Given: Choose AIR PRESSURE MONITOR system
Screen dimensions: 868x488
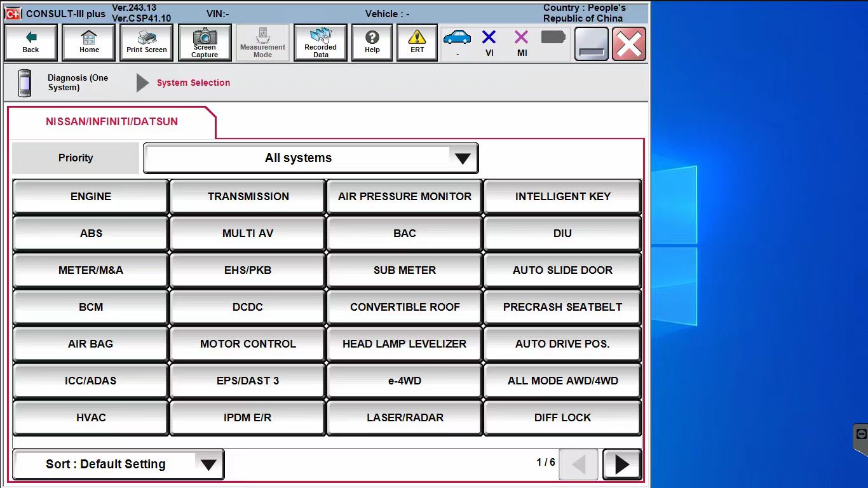Looking at the screenshot, I should point(405,196).
